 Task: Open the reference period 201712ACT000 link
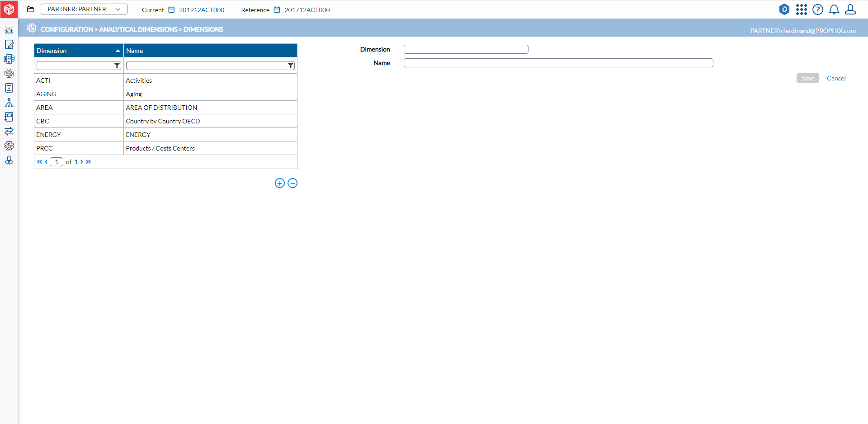point(307,10)
